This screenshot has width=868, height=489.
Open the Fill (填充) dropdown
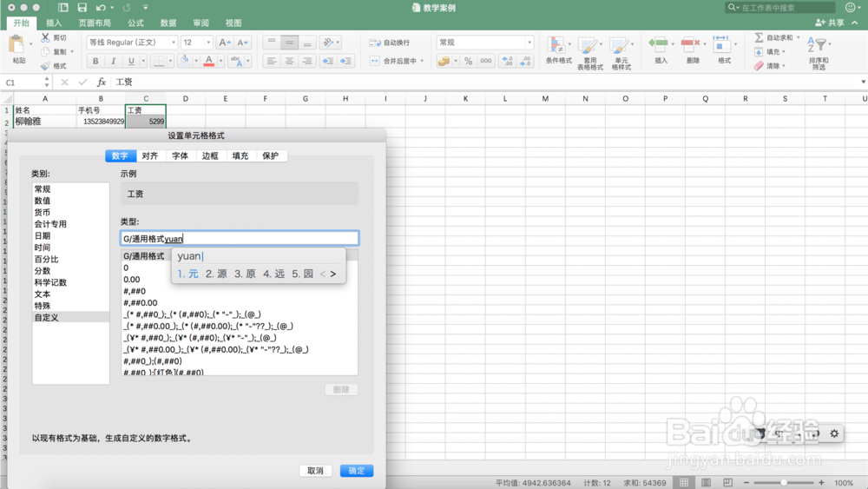pyautogui.click(x=770, y=51)
